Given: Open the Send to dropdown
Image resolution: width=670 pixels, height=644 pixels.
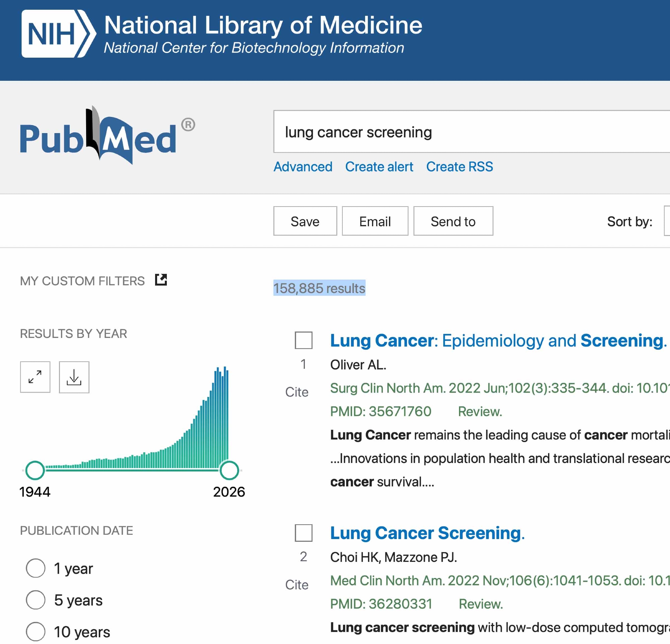Looking at the screenshot, I should [453, 221].
